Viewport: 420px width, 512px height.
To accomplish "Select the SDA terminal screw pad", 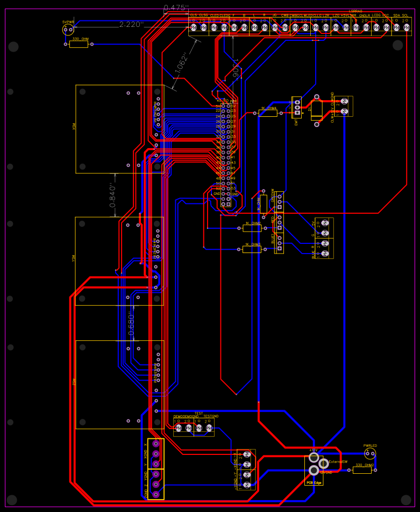I will [396, 27].
